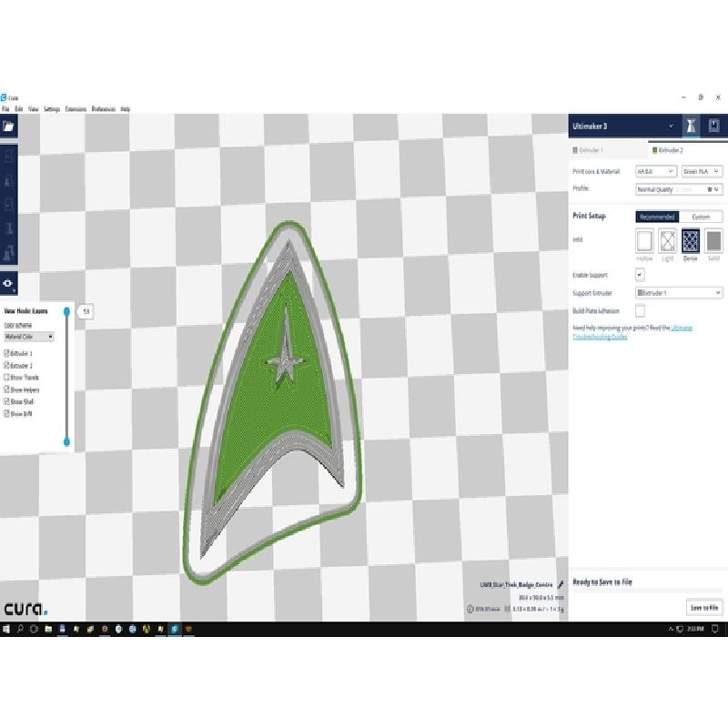Click the Prepare print settings icon
Screen dimensions: 728x728
(x=691, y=126)
